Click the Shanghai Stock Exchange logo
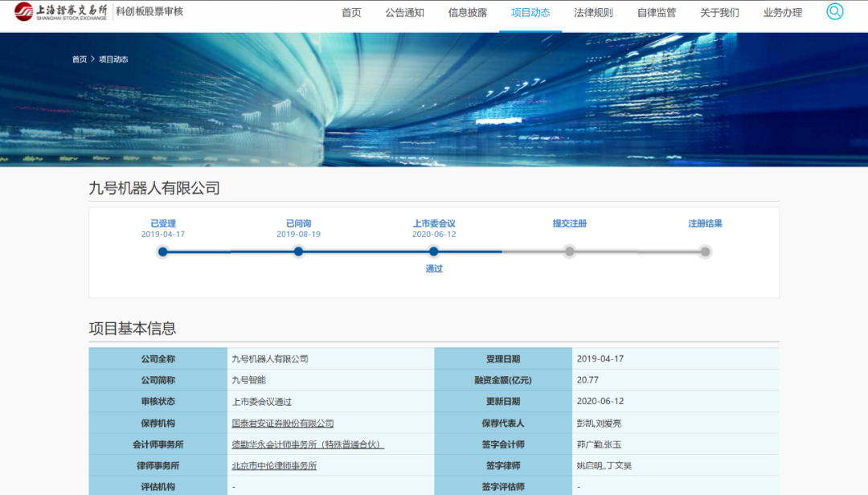Screen dimensions: 868x495 (x=60, y=12)
